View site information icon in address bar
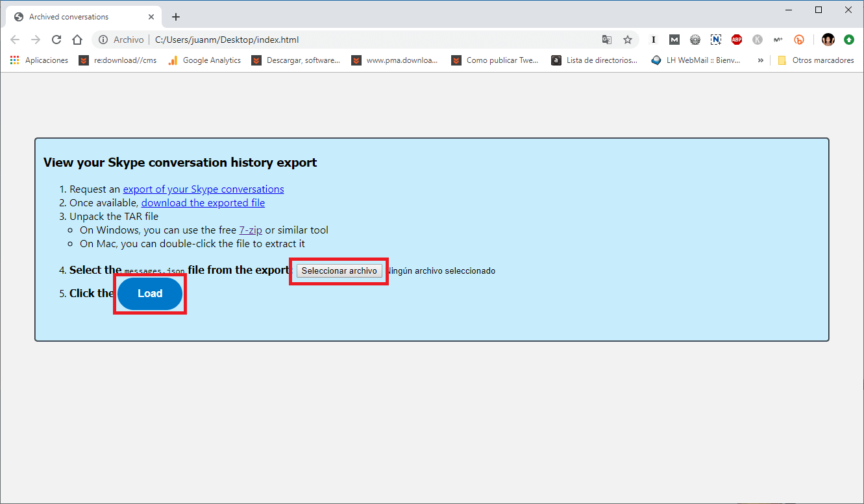 point(103,40)
